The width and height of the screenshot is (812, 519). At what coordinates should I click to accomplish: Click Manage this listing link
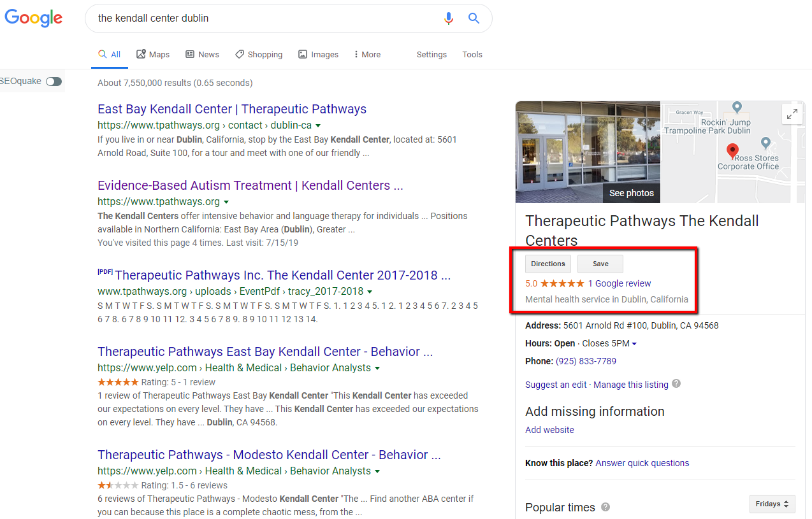[x=631, y=385]
